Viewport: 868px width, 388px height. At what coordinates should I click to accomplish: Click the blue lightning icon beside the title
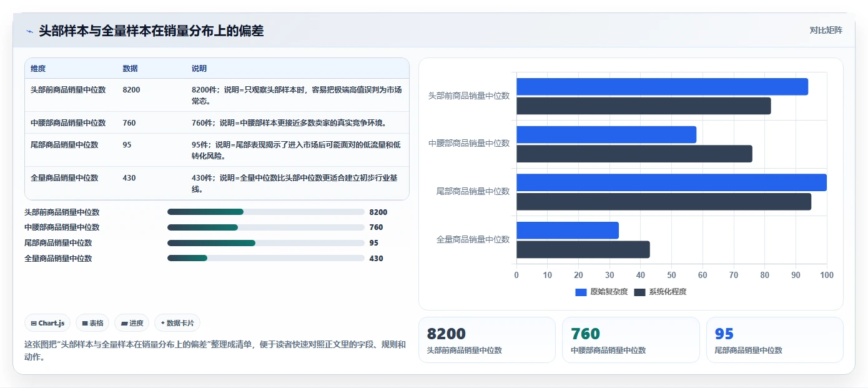point(30,31)
